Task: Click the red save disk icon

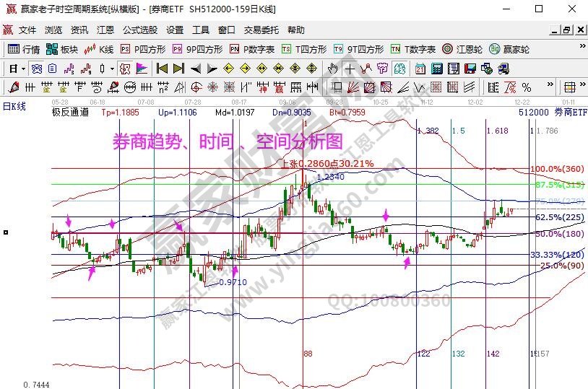Action: (470, 69)
